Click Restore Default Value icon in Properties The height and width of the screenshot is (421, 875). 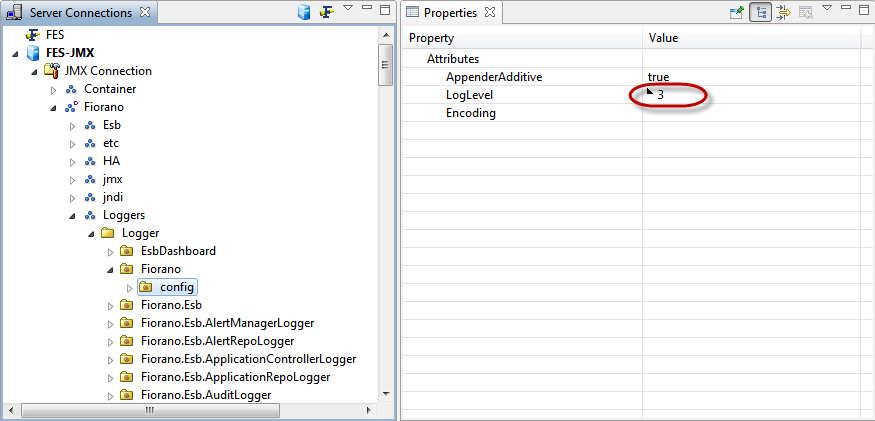pyautogui.click(x=805, y=13)
